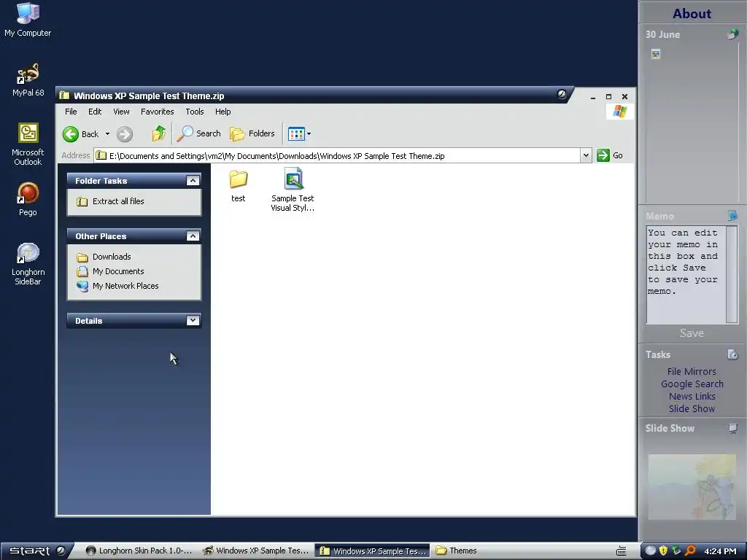Viewport: 747px width, 560px height.
Task: Open the Help menu
Action: (x=222, y=112)
